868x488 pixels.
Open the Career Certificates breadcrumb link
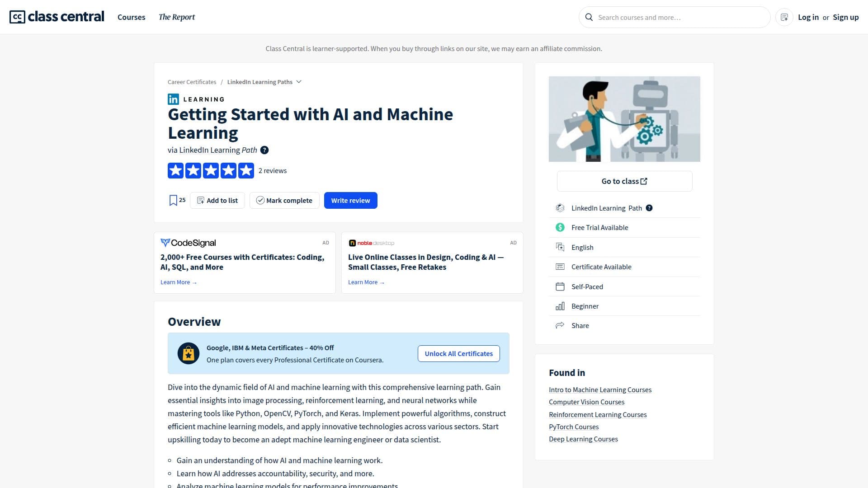[192, 82]
